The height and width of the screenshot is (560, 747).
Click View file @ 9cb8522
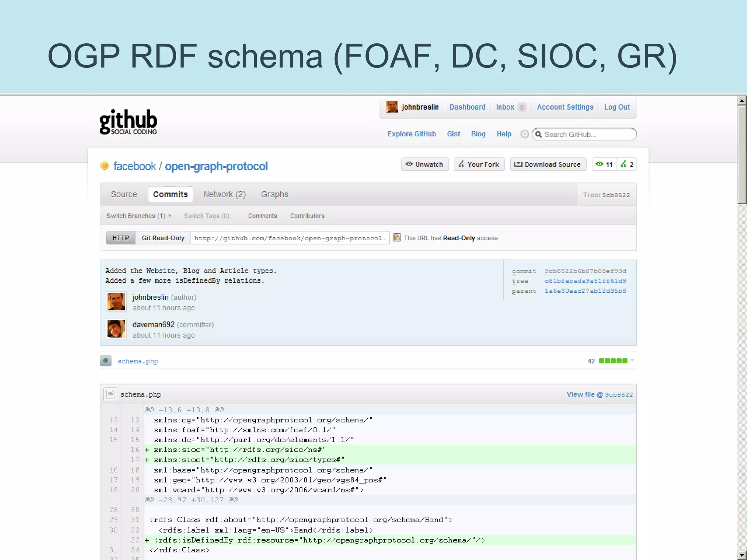click(x=600, y=394)
